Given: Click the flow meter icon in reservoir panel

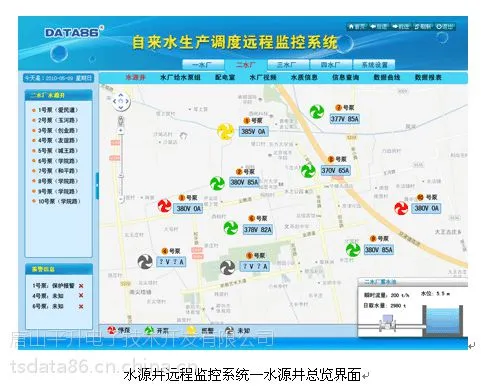Looking at the screenshot, I should pyautogui.click(x=387, y=322).
